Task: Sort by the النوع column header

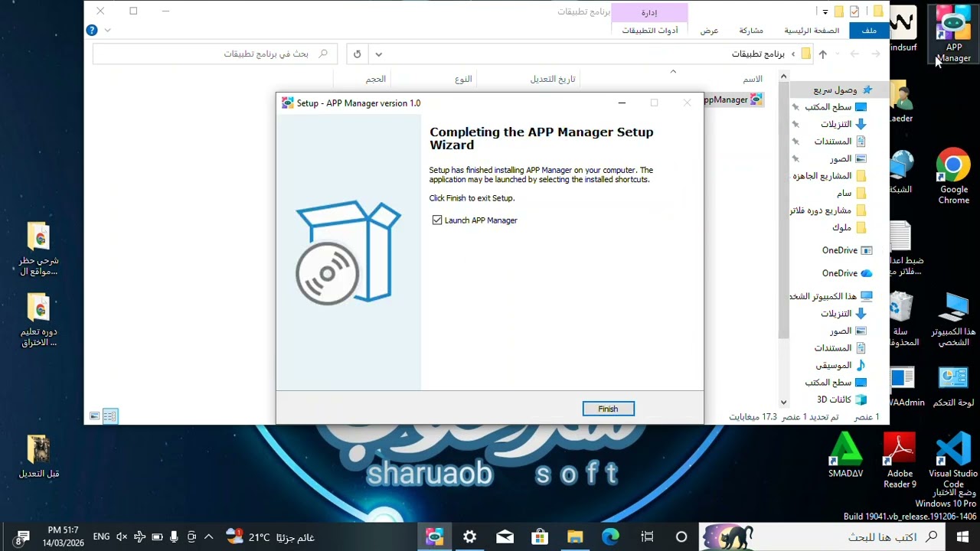Action: tap(463, 79)
